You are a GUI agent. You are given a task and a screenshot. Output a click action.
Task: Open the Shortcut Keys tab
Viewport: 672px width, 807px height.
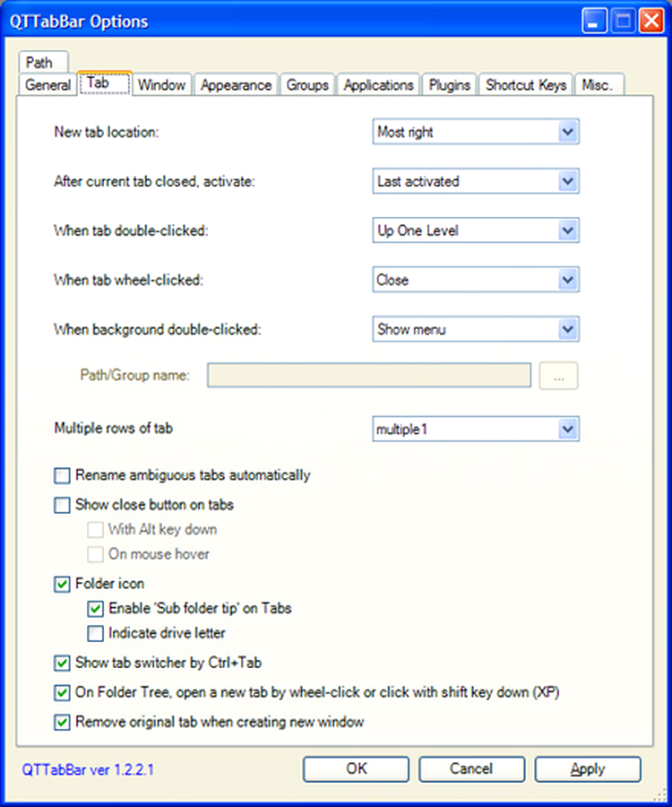click(526, 85)
